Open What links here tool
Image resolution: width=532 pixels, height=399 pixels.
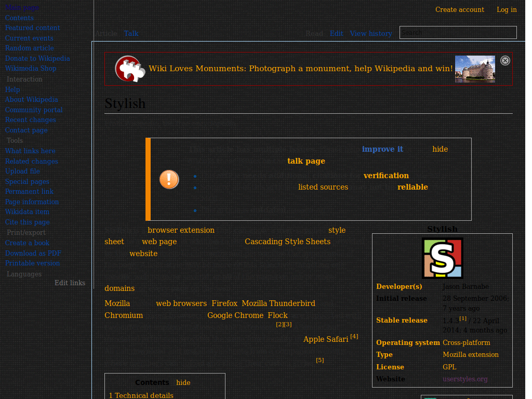(x=30, y=151)
